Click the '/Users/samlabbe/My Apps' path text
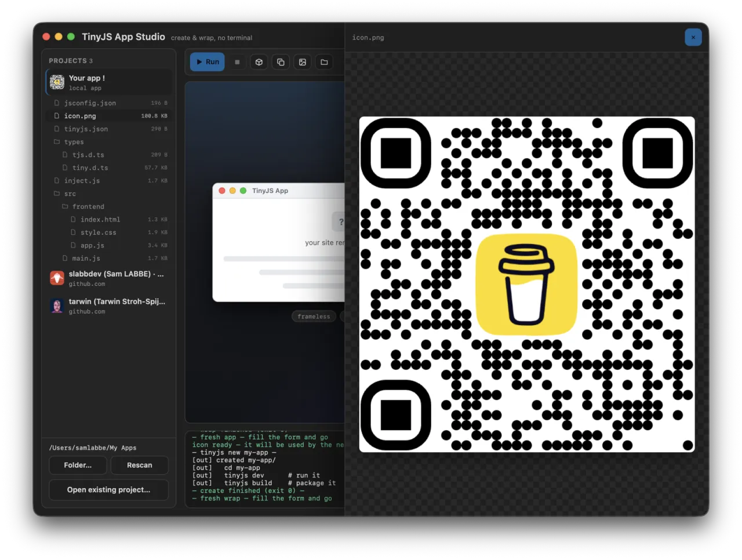 click(x=93, y=448)
